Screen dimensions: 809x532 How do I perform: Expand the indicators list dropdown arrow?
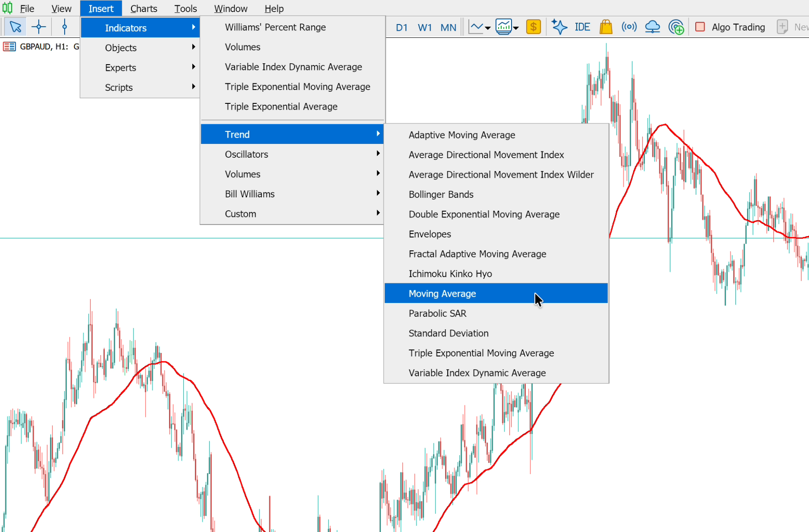click(516, 28)
